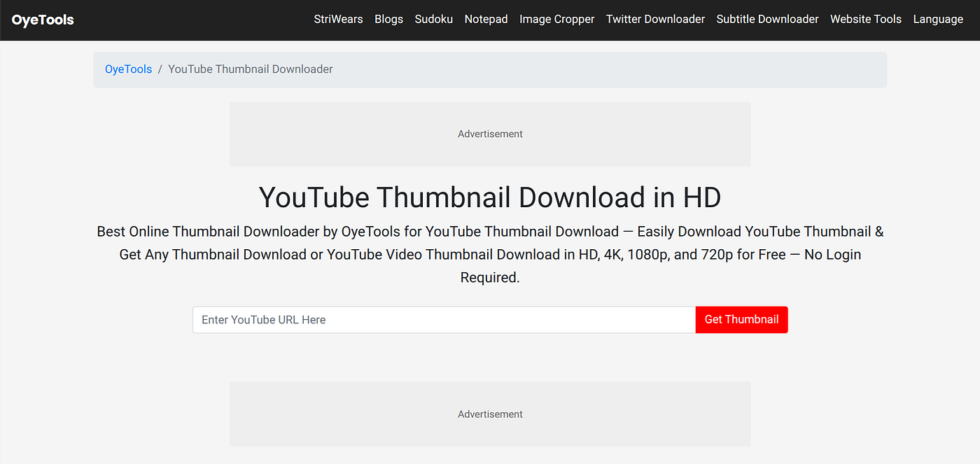Click the Best Online Thumbnail Downloader description paragraph
Viewport: 980px width, 464px height.
[490, 255]
